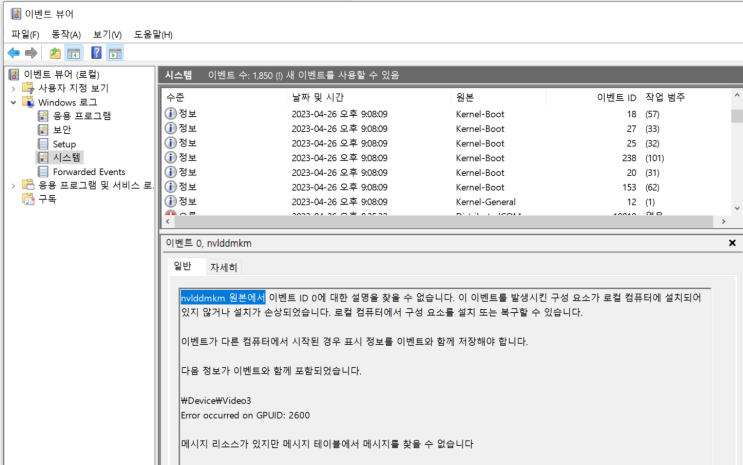Collapse the Windows 로그 tree node
Screen dimensions: 743x465
tap(13, 102)
